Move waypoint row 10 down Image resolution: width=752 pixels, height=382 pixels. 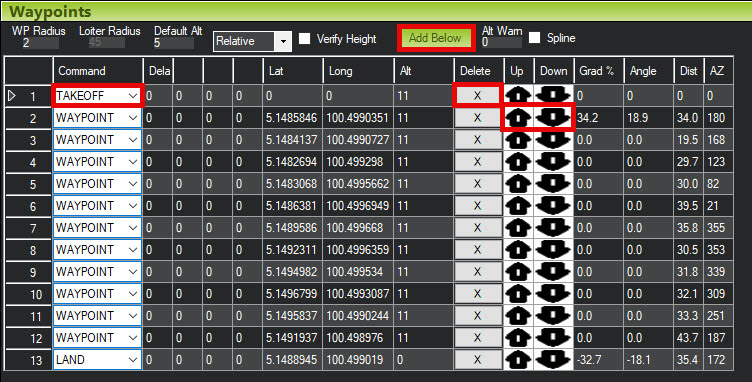pyautogui.click(x=553, y=293)
